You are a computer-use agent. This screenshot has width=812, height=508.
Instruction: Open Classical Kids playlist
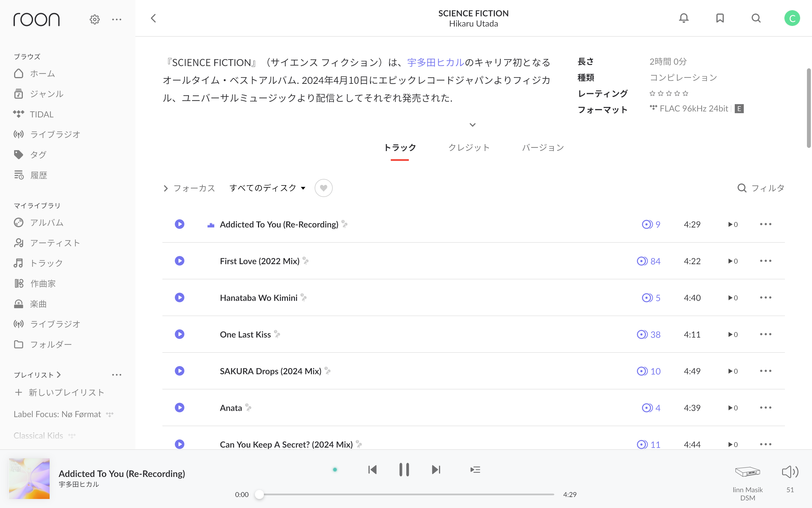pyautogui.click(x=38, y=435)
